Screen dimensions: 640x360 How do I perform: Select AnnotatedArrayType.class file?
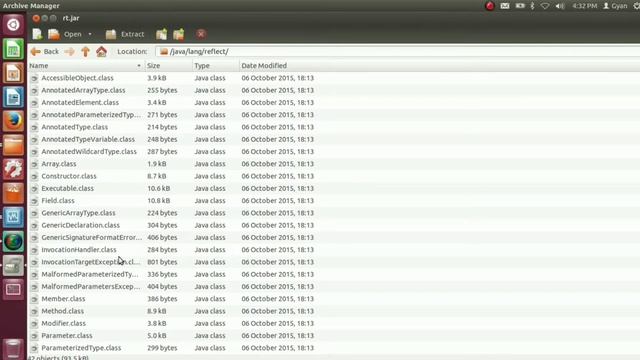coord(83,90)
